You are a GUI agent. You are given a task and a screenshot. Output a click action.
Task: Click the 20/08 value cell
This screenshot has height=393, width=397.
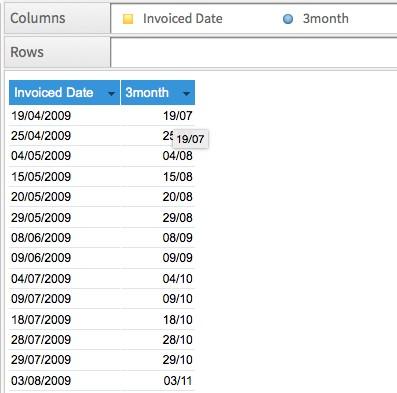coord(158,197)
